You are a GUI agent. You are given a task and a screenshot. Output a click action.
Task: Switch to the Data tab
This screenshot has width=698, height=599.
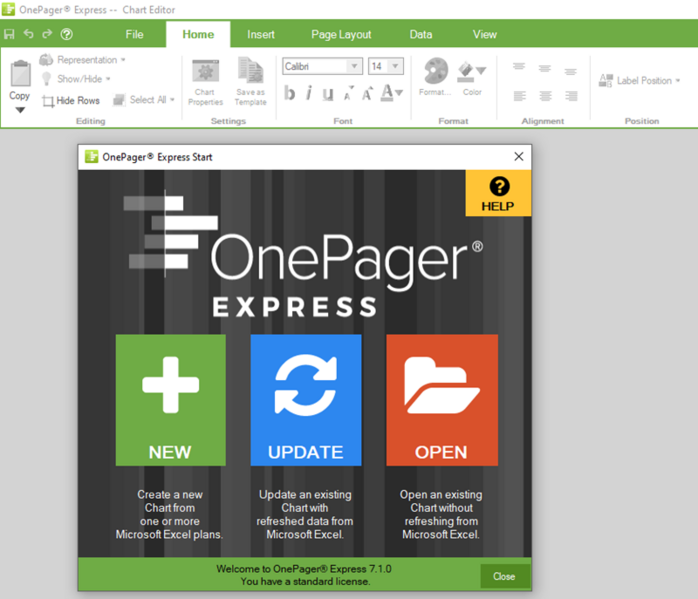pos(421,34)
